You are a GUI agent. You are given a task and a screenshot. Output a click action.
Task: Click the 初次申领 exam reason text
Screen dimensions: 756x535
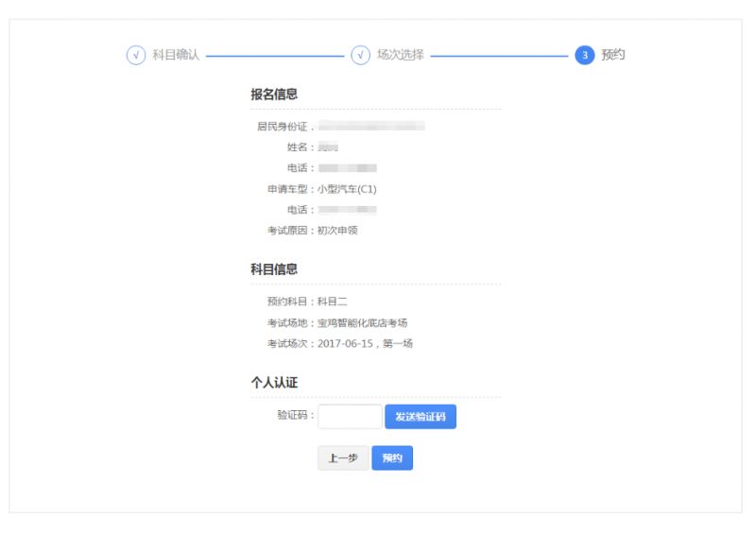337,230
